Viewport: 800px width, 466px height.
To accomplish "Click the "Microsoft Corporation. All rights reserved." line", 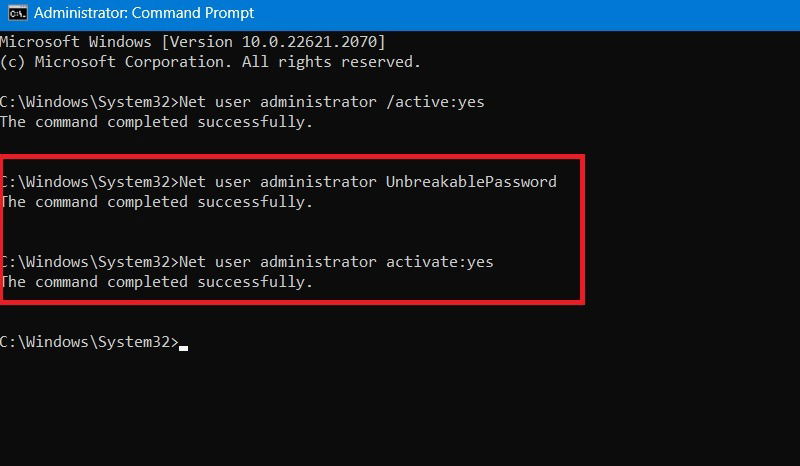I will point(228,62).
